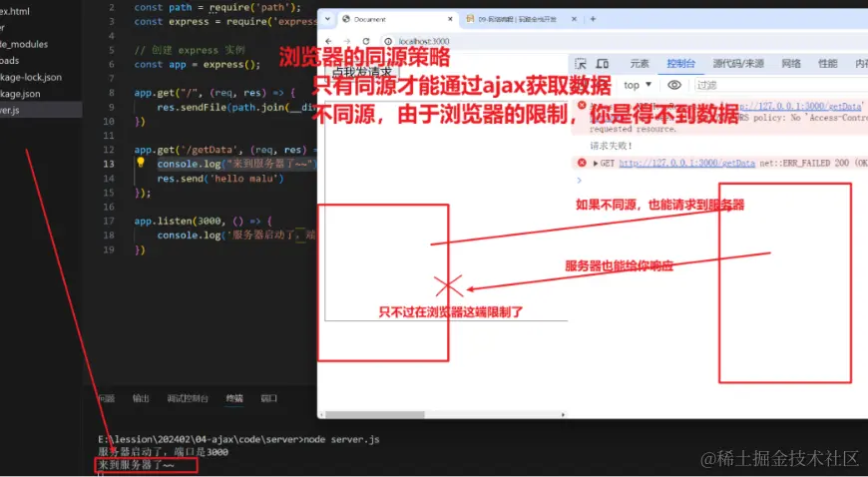Image resolution: width=868 pixels, height=477 pixels.
Task: Toggle the device toolbar in DevTools
Action: [x=603, y=64]
